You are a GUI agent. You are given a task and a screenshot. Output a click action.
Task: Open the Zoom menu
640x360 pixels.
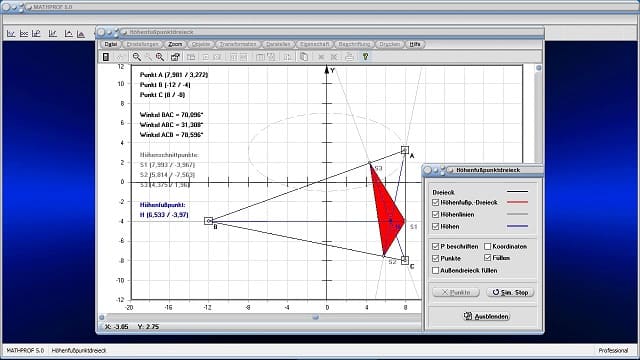(x=175, y=44)
